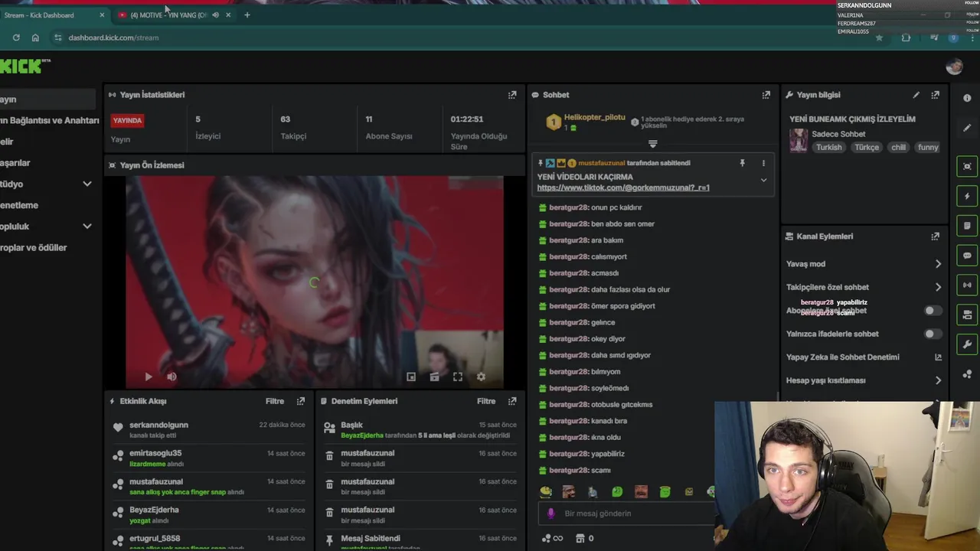Toggle theater mode on stream preview
Viewport: 980px width, 551px height.
434,377
